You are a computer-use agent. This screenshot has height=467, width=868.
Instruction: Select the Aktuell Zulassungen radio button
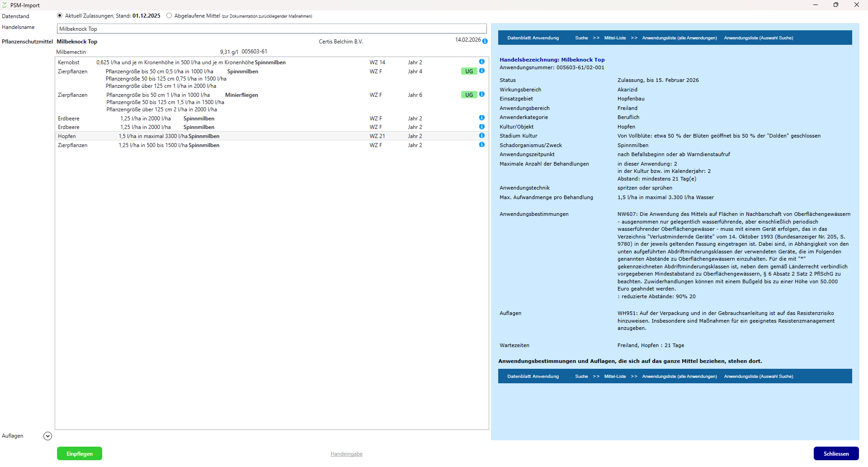pos(60,16)
